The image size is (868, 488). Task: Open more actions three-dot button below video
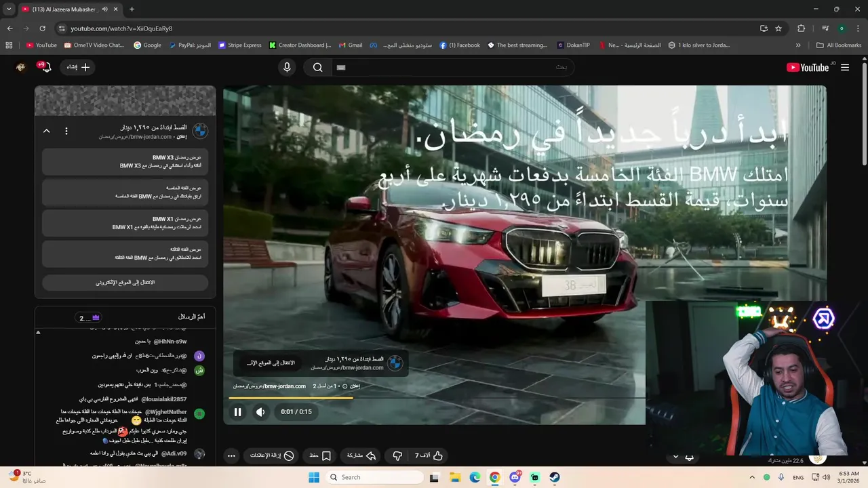(231, 456)
